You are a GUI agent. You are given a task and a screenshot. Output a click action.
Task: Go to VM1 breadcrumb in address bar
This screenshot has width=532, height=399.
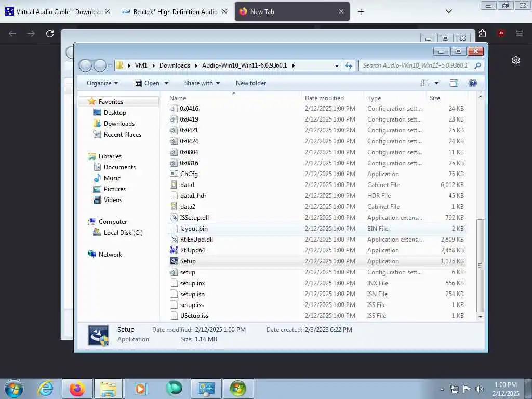pyautogui.click(x=141, y=65)
